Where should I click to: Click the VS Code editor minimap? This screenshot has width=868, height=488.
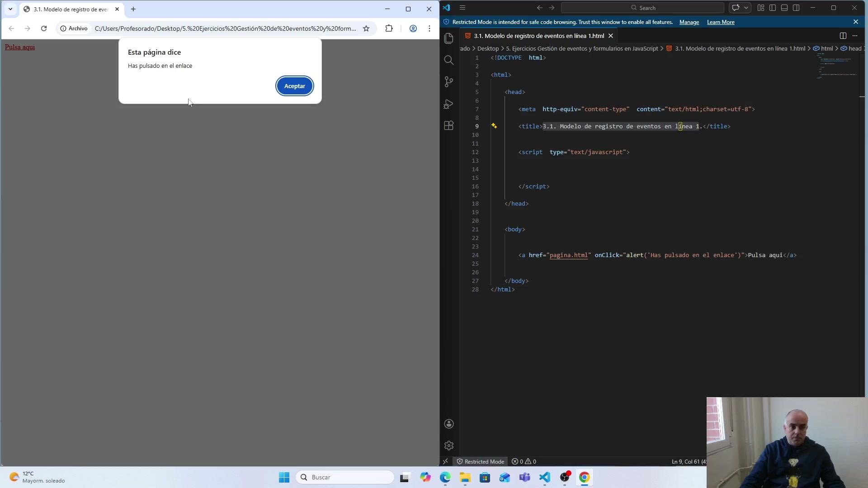point(838,66)
